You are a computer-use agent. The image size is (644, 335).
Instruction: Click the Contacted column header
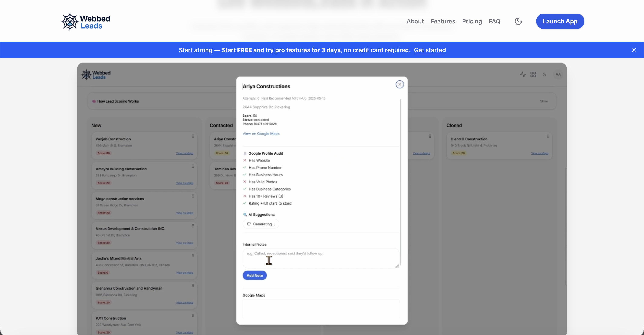click(x=221, y=125)
